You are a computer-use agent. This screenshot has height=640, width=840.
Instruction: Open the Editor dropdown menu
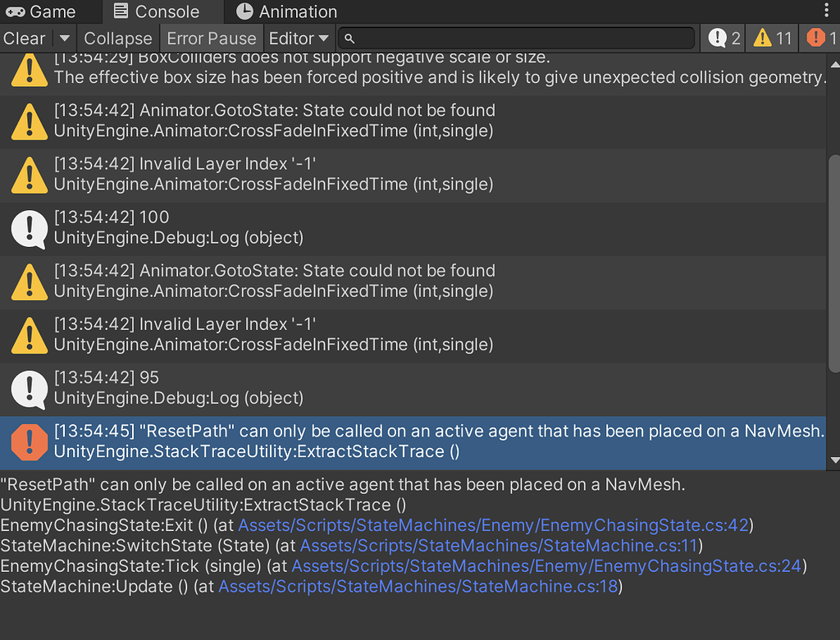coord(299,38)
